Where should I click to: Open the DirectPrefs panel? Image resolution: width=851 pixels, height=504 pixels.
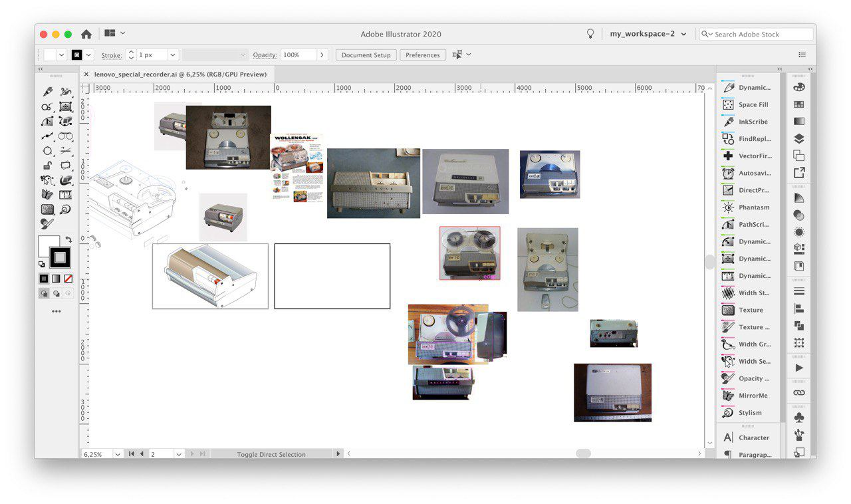[x=747, y=190]
